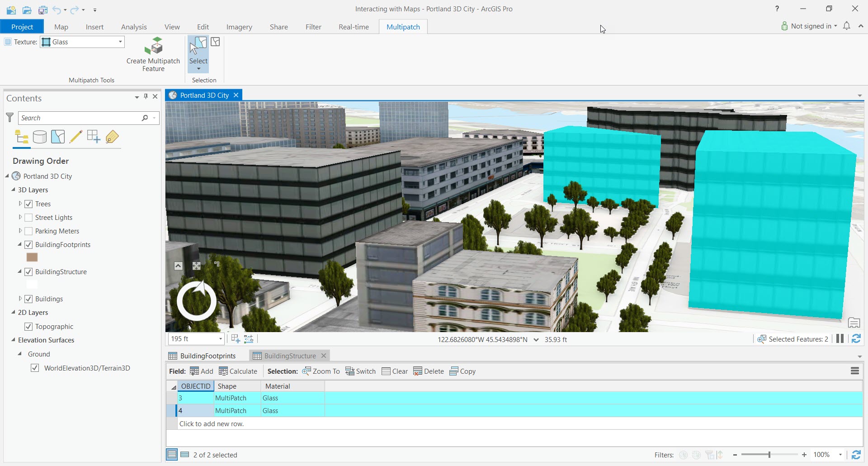
Task: Expand the Trees layer node
Action: [x=20, y=204]
